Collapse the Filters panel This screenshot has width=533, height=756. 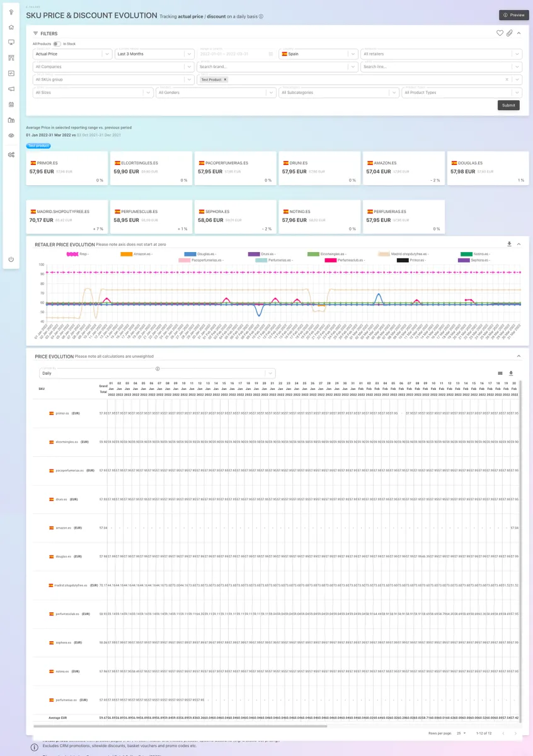pos(519,33)
